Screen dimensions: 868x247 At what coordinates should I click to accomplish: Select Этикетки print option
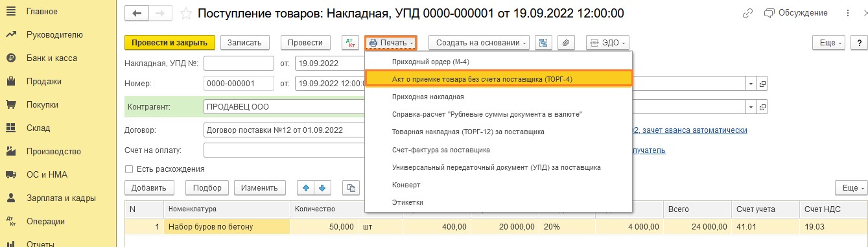pyautogui.click(x=499, y=202)
